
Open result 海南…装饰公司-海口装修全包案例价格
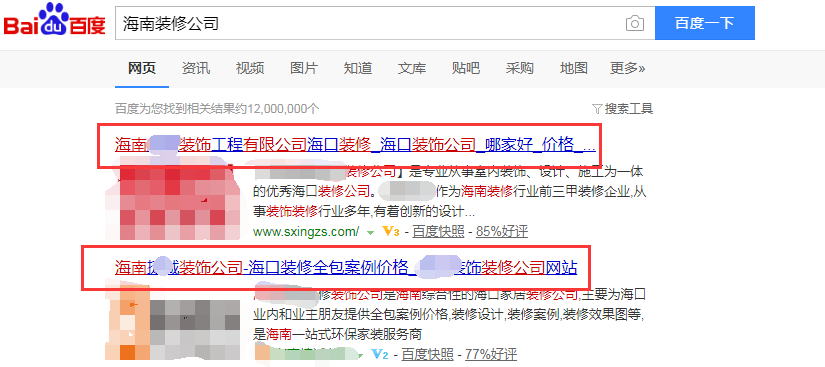pos(346,268)
